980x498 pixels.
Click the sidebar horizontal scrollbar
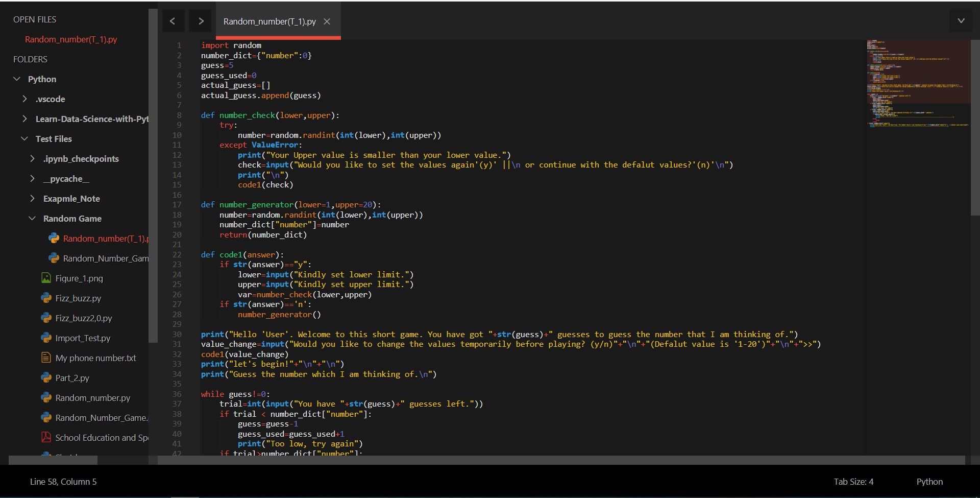[53, 460]
